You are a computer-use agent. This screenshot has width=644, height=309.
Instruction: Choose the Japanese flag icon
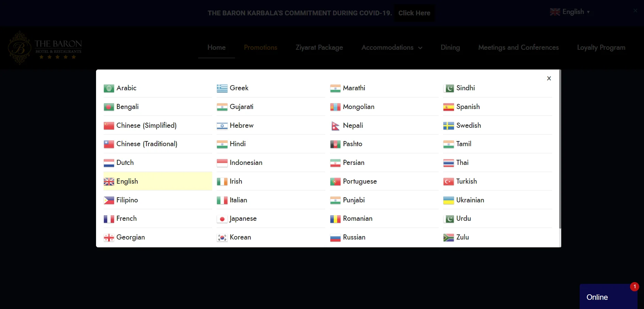point(222,219)
